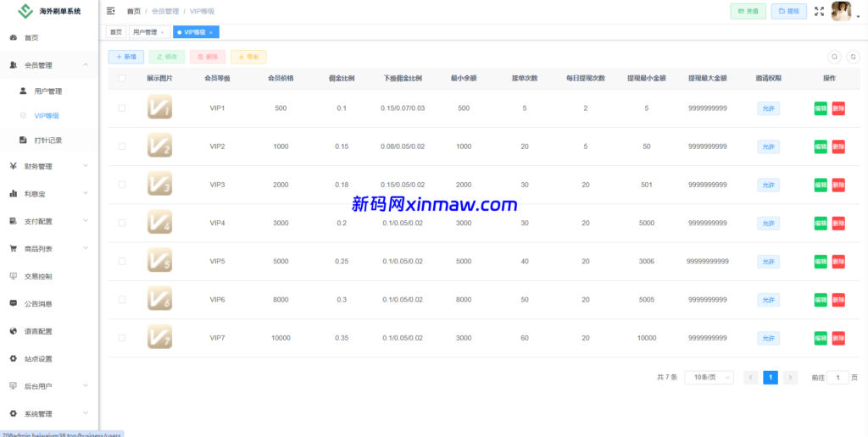Click the 站点设置 gear icon

coord(14,358)
